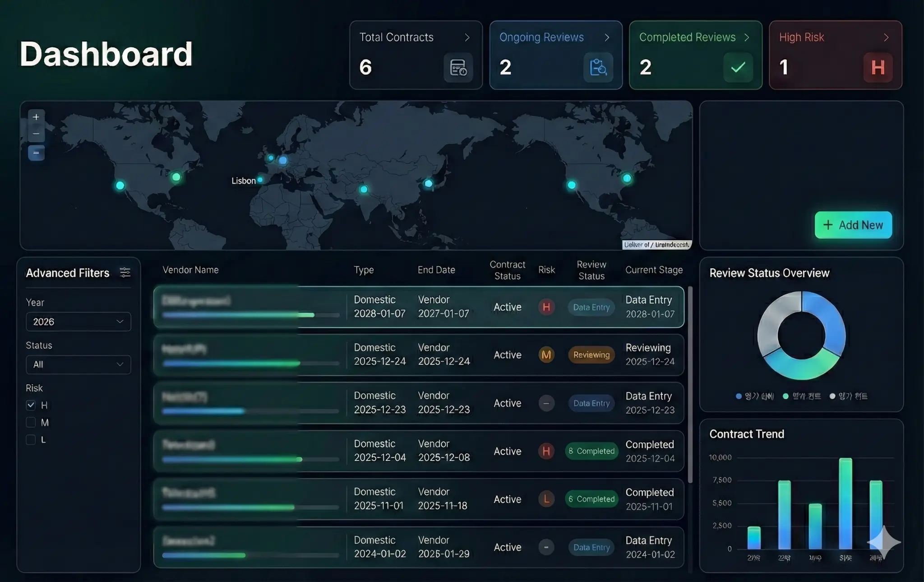Click the Total Contracts calendar icon

coord(458,68)
